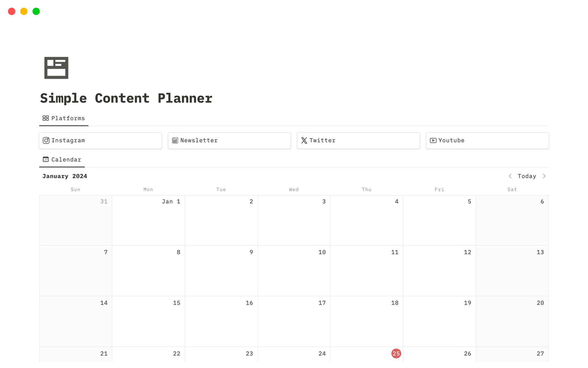Click the back navigation arrow
588x368 pixels.
tap(511, 176)
